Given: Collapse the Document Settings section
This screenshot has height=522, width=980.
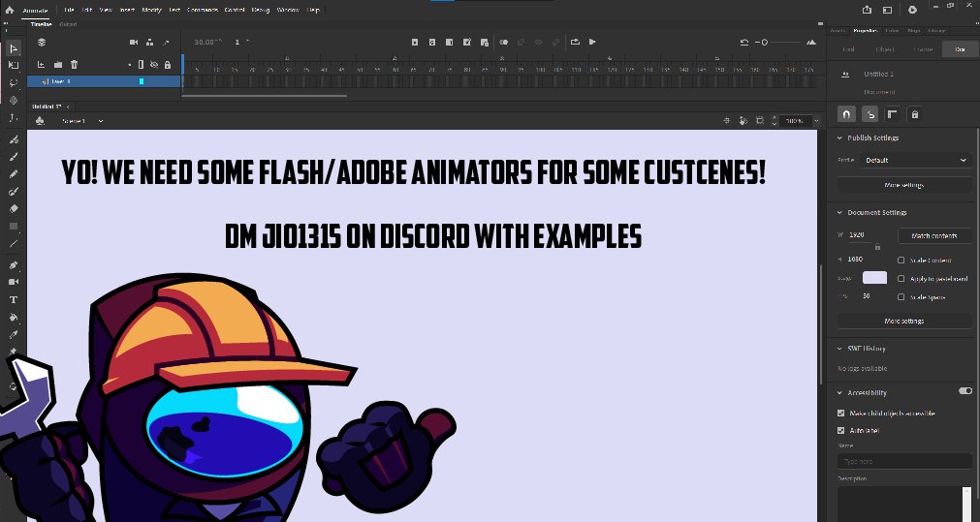Looking at the screenshot, I should [840, 213].
